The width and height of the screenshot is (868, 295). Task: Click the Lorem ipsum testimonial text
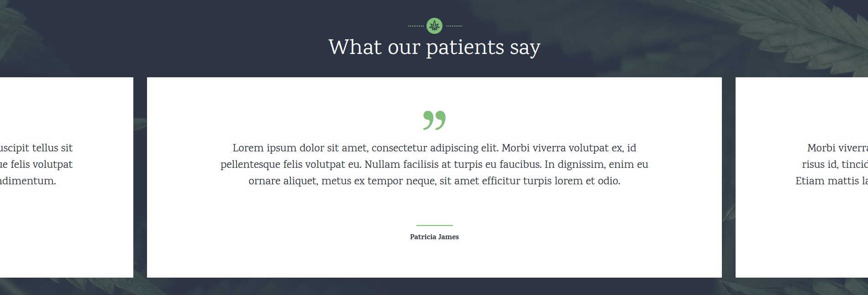point(434,164)
